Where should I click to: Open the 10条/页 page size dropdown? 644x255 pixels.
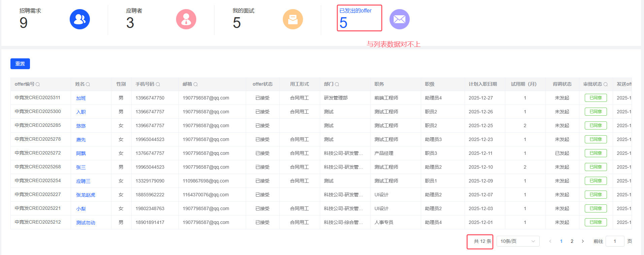(518, 241)
